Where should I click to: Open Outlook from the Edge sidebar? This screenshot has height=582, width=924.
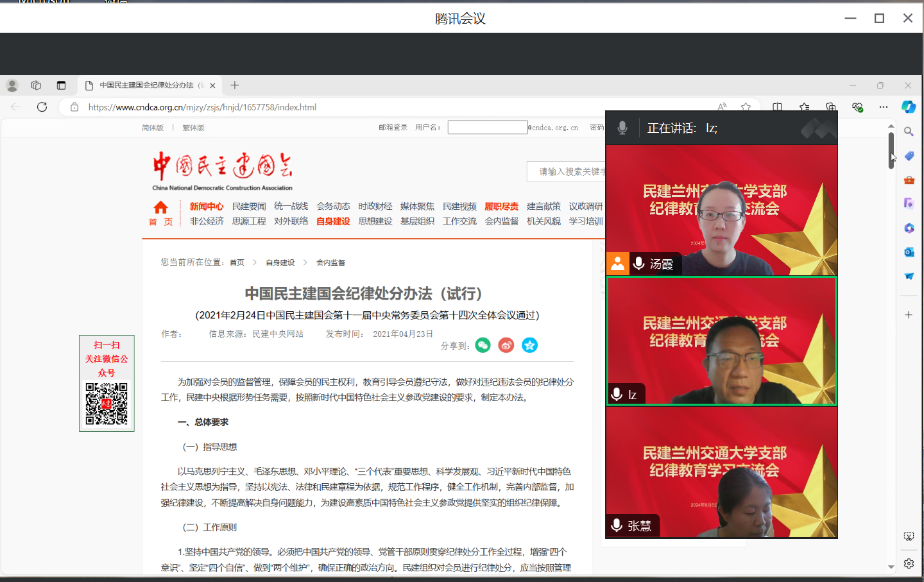pyautogui.click(x=909, y=252)
